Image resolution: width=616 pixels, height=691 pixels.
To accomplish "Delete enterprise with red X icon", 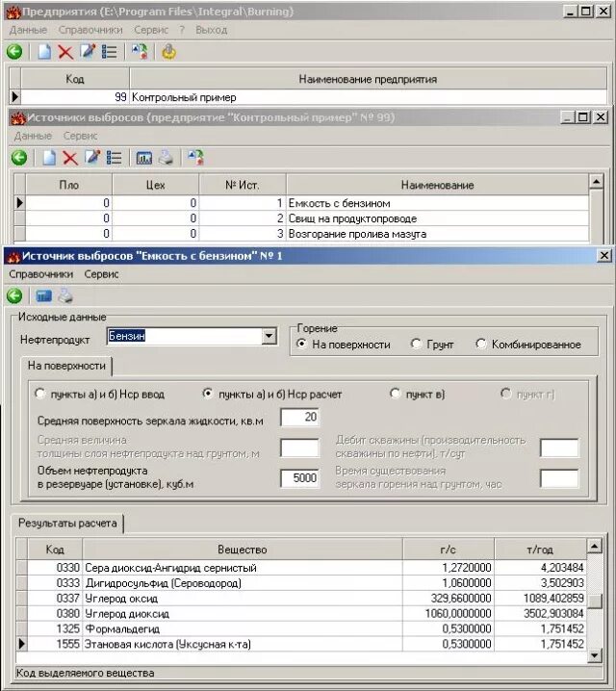I will [x=65, y=52].
